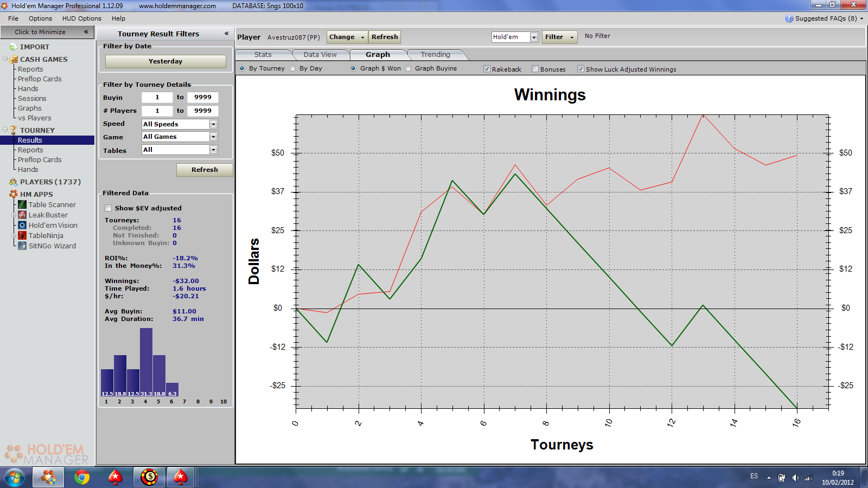
Task: Open the TableNinja app icon
Action: [x=22, y=235]
